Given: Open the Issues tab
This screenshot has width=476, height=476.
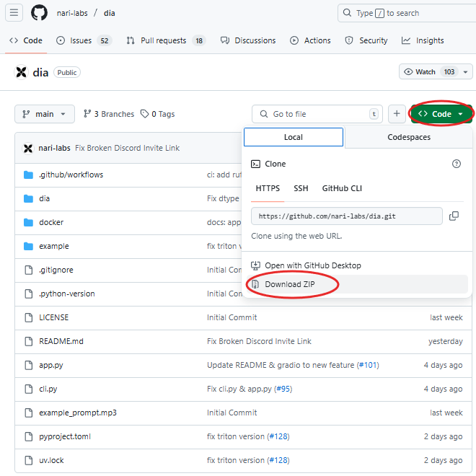Looking at the screenshot, I should click(84, 40).
